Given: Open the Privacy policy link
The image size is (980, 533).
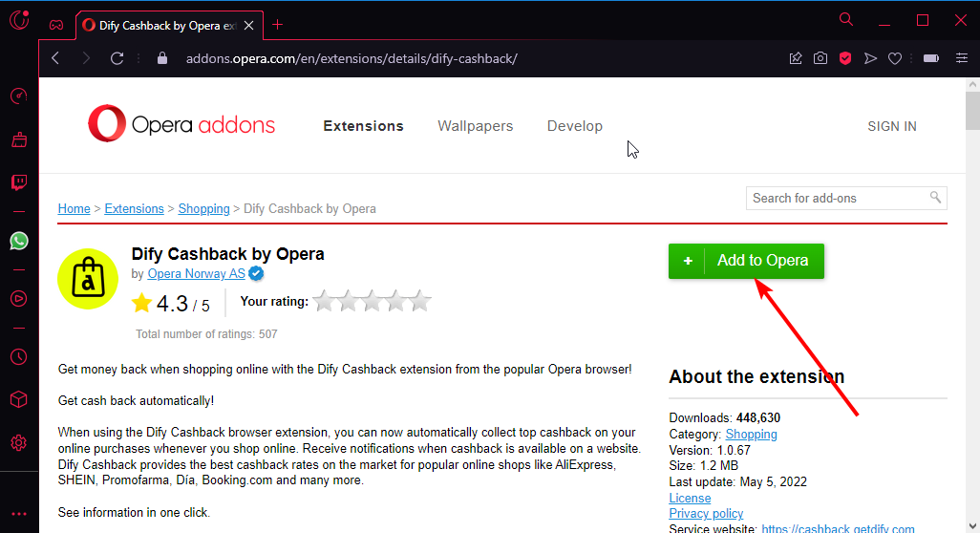Looking at the screenshot, I should [706, 514].
